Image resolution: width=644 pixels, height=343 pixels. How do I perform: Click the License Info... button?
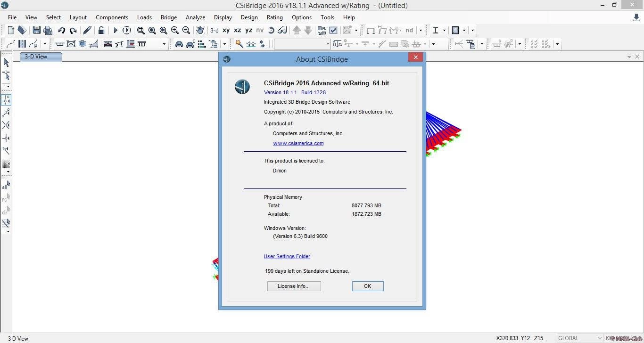[x=294, y=286]
